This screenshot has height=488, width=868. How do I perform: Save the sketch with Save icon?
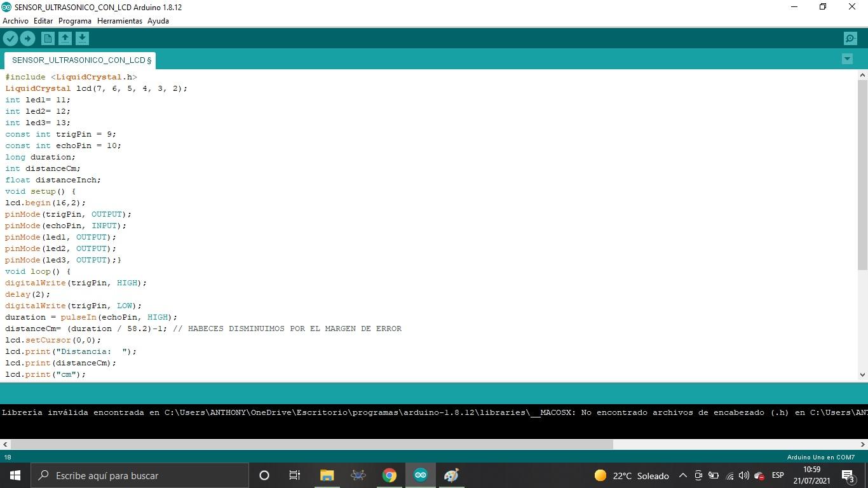[82, 39]
